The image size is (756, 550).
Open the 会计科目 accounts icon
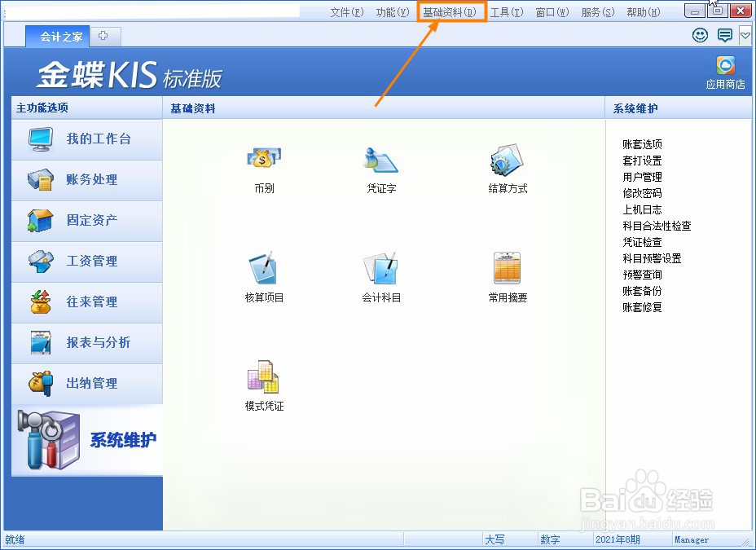pyautogui.click(x=381, y=267)
